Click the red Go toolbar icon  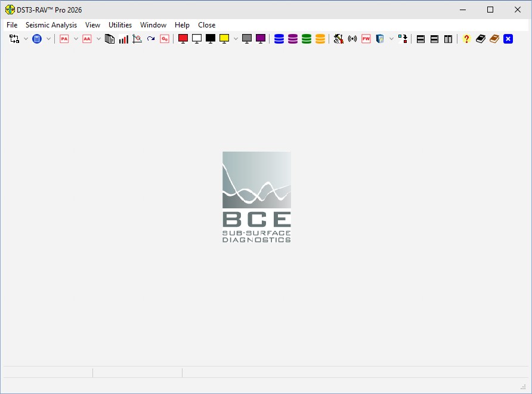click(x=165, y=39)
